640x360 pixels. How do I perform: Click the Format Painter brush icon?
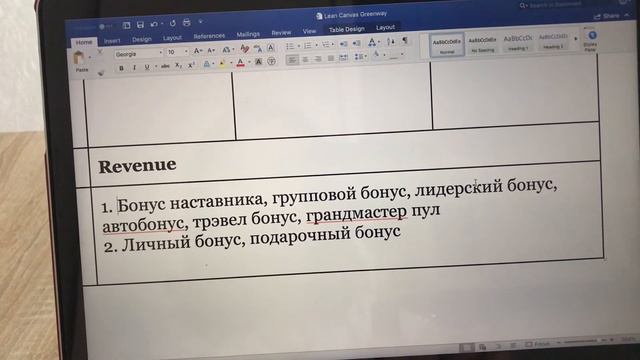(x=100, y=73)
